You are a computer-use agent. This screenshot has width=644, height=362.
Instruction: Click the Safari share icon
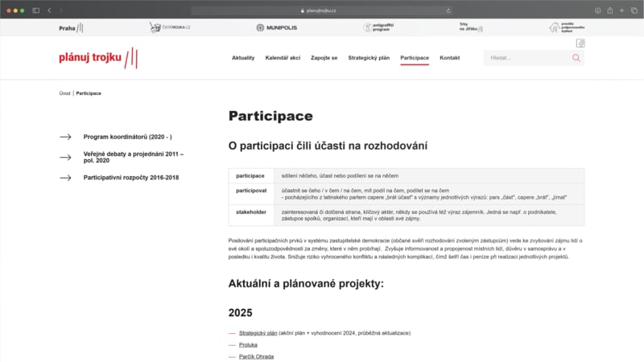click(610, 10)
